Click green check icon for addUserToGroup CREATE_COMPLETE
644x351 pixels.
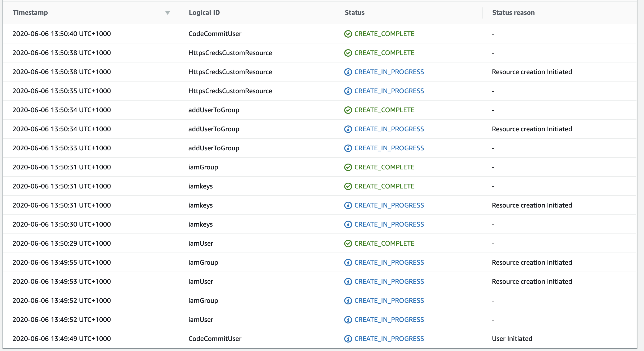(x=348, y=110)
